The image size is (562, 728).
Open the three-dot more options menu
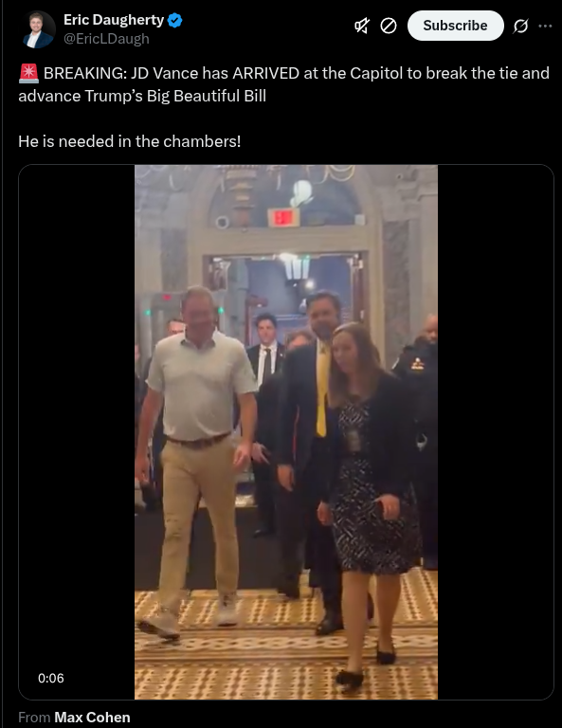point(545,26)
